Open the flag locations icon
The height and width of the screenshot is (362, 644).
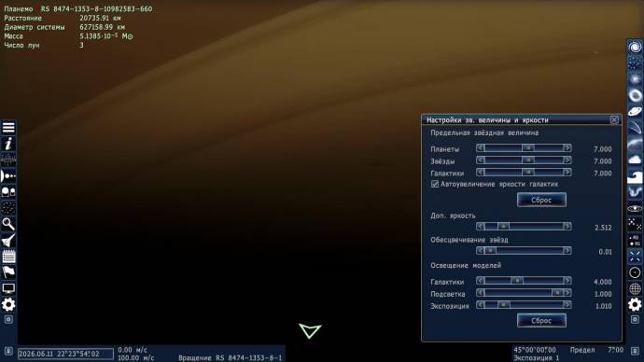point(8,272)
